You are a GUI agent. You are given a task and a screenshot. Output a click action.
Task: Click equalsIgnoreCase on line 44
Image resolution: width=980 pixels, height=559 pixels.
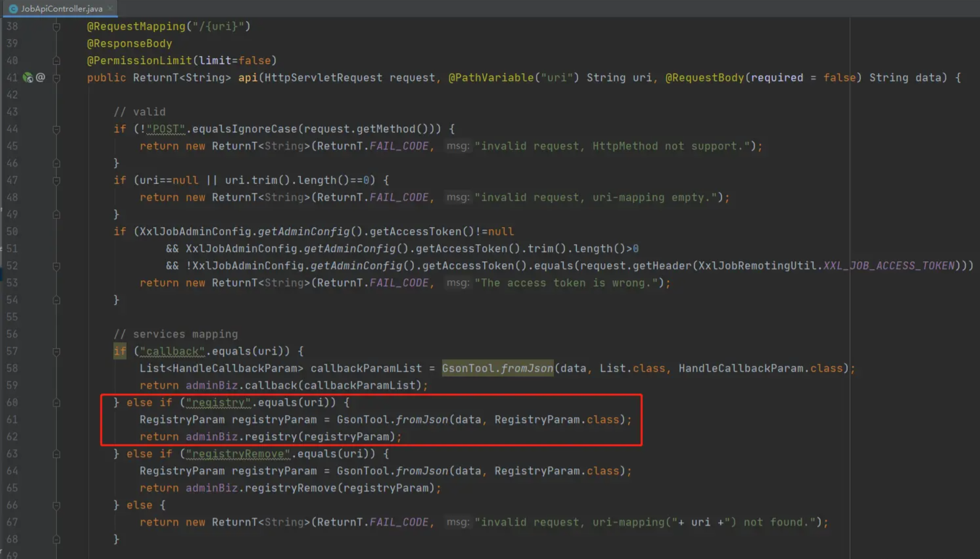click(245, 129)
